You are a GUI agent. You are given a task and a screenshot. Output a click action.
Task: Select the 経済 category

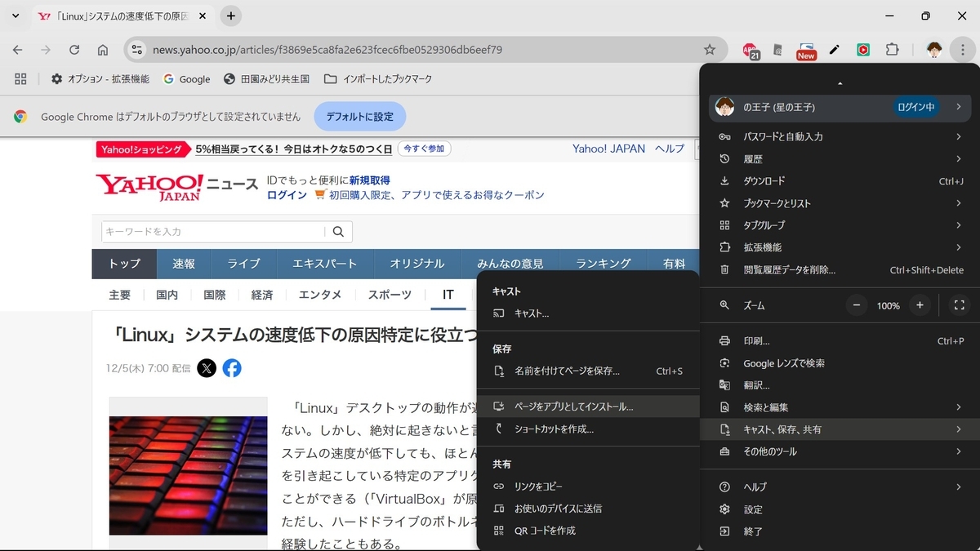(x=262, y=295)
